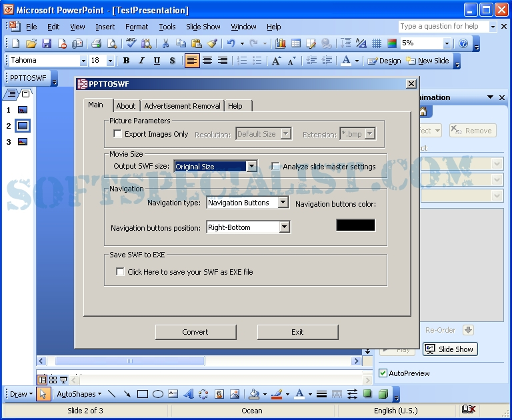Viewport: 512px width, 420px height.
Task: Open the Format menu
Action: [x=137, y=27]
